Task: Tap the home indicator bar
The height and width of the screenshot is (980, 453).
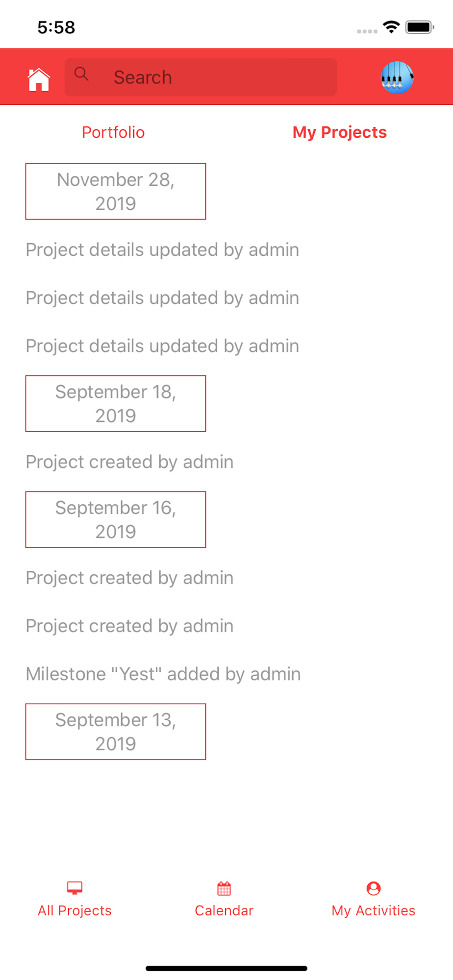Action: (x=226, y=968)
